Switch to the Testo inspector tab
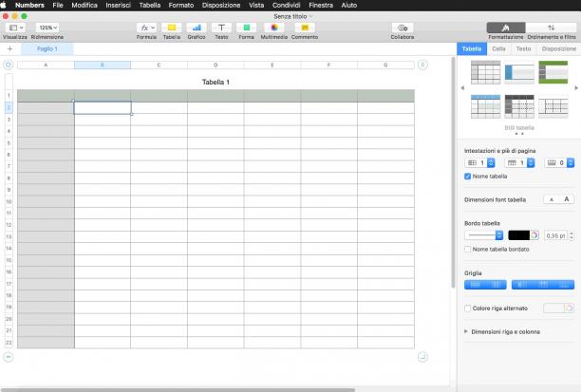This screenshot has width=581, height=392. (x=524, y=49)
